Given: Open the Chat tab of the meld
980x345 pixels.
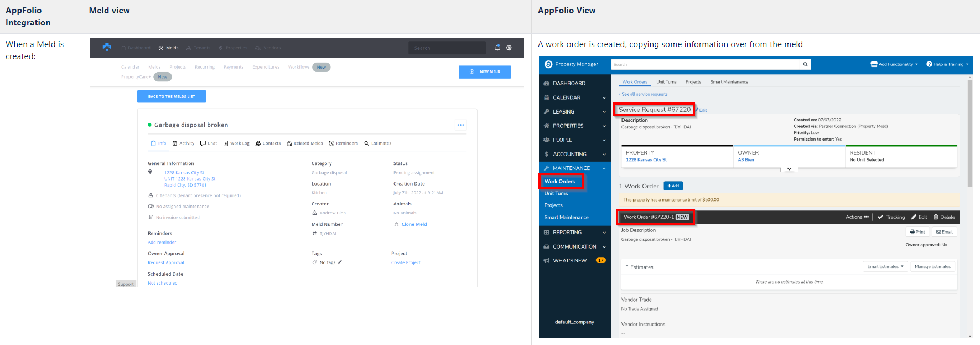Looking at the screenshot, I should [x=209, y=143].
